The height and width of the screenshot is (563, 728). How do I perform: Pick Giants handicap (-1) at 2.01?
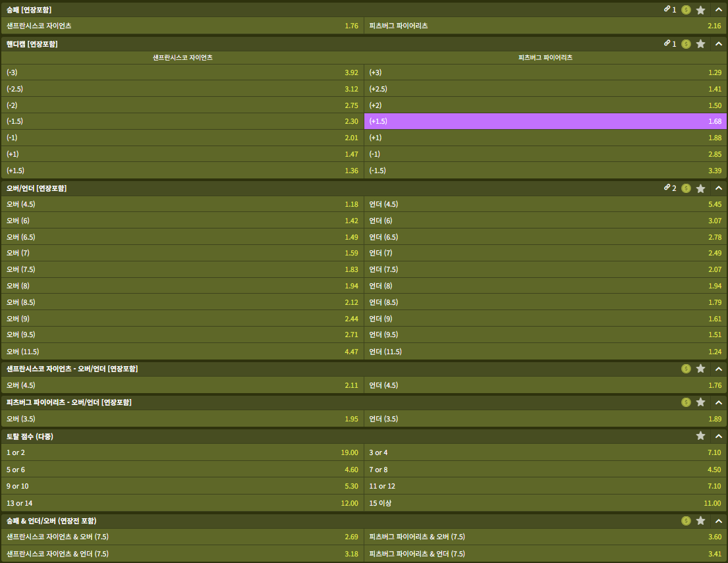tap(182, 138)
